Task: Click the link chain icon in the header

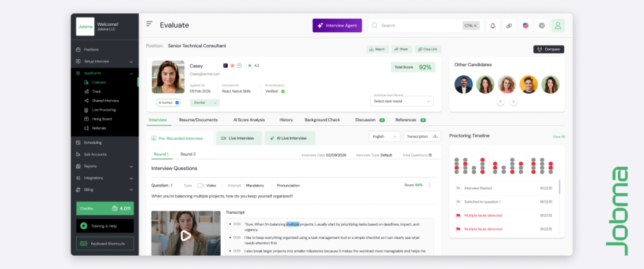Action: (x=509, y=25)
